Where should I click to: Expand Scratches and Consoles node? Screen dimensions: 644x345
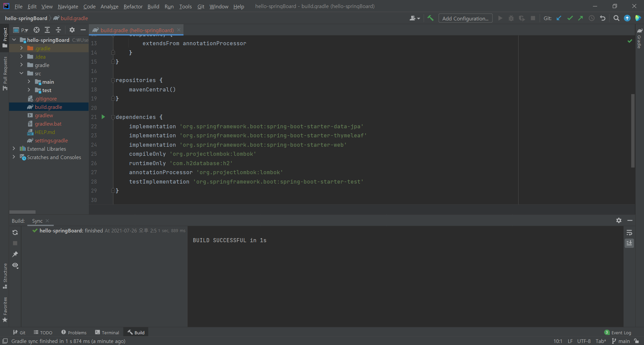[x=14, y=157]
